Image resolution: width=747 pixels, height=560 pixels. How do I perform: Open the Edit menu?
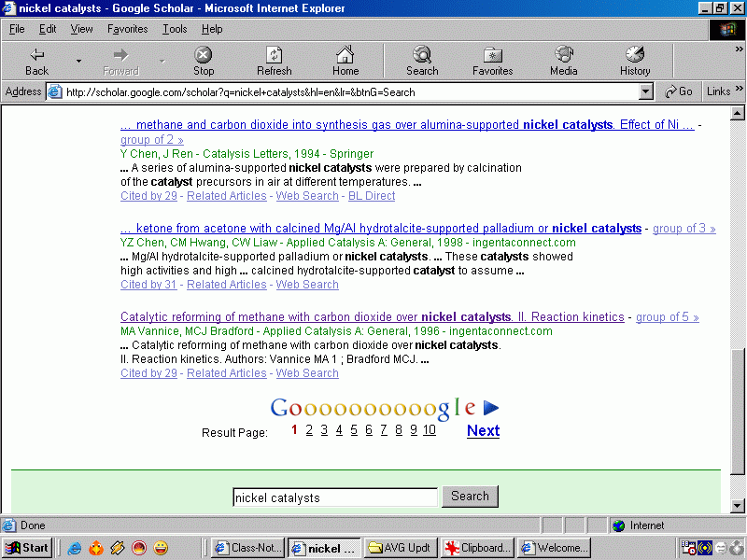[48, 29]
